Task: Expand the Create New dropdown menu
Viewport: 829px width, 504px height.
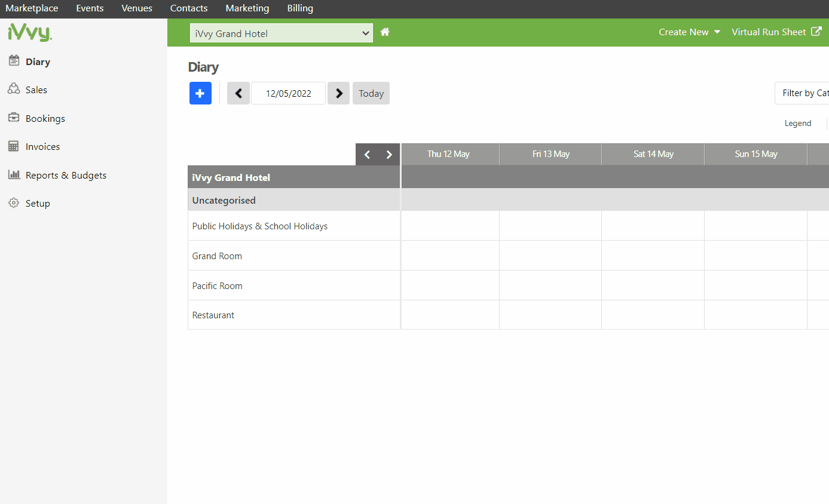Action: click(690, 32)
